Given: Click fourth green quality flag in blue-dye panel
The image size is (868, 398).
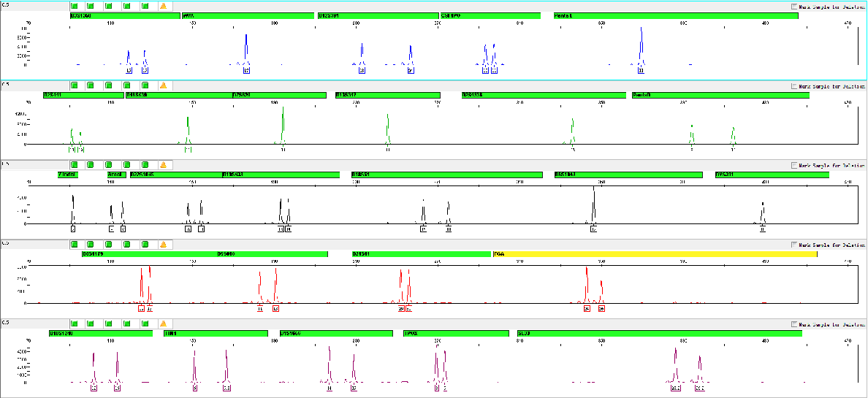Looking at the screenshot, I should [x=127, y=6].
